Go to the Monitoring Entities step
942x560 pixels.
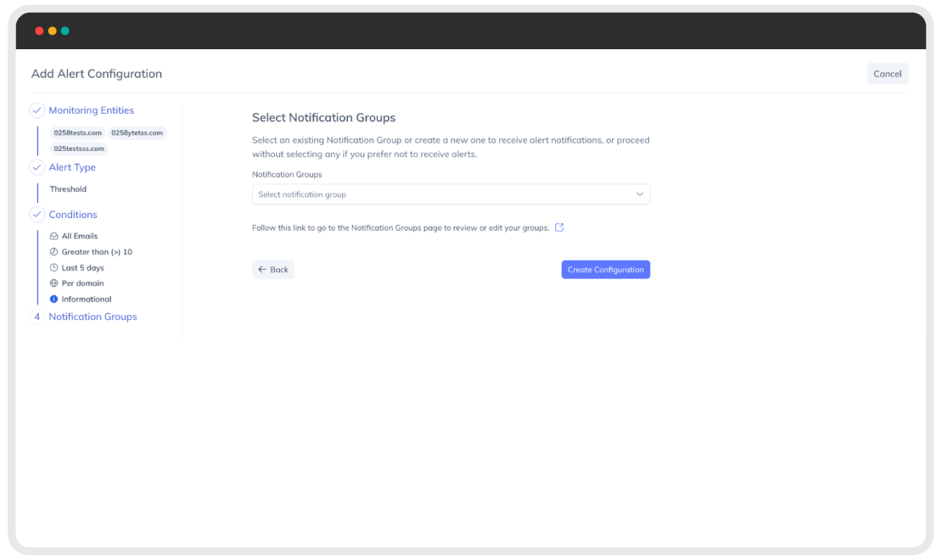(92, 110)
